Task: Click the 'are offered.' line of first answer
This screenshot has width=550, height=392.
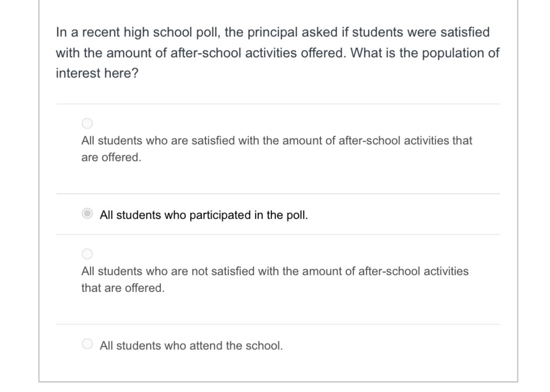Action: pyautogui.click(x=111, y=158)
